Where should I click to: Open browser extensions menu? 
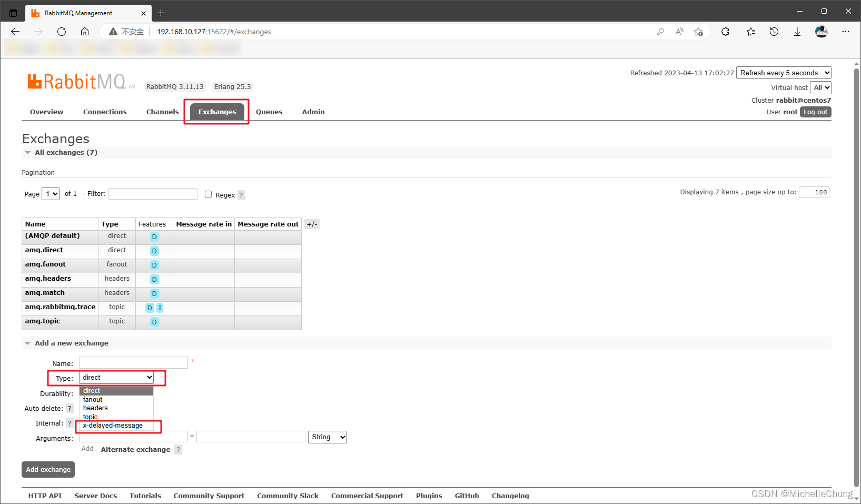point(726,32)
